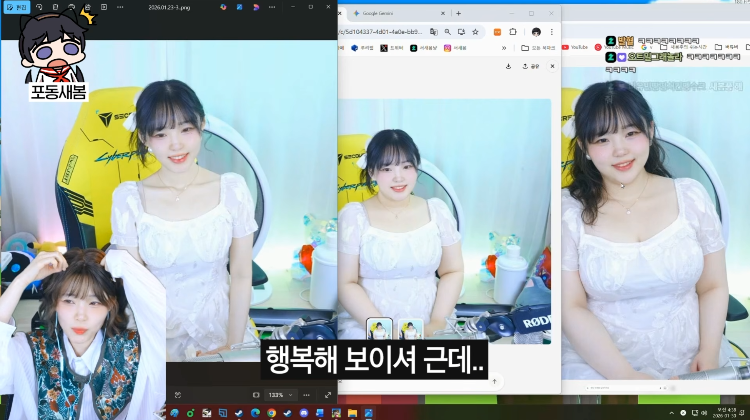Viewport: 750px width, 420px height.
Task: Switch to the Google Gemini tab
Action: 395,13
